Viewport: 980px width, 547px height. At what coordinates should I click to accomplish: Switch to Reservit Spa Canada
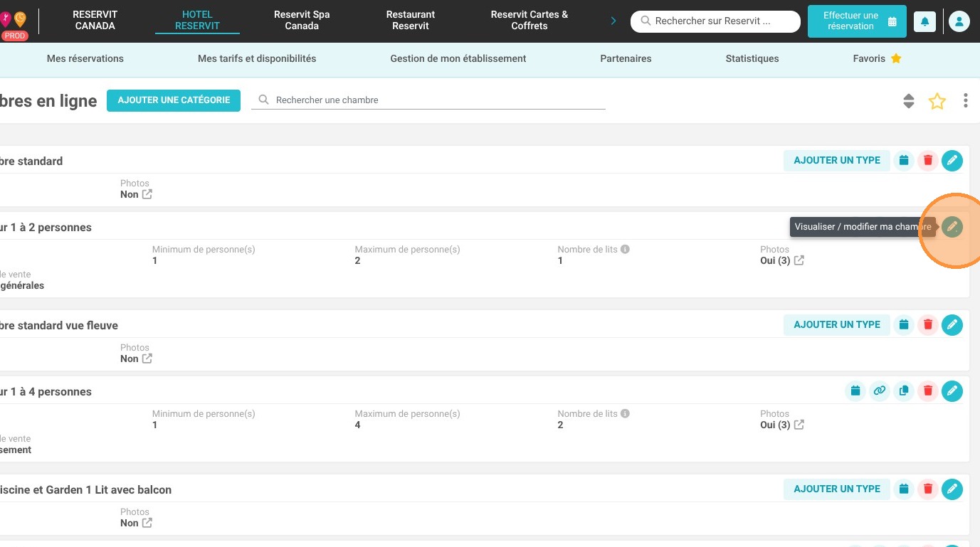coord(302,20)
